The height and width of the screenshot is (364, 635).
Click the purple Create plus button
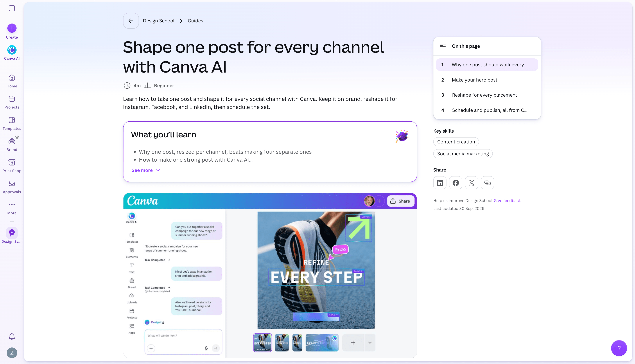pos(12,28)
